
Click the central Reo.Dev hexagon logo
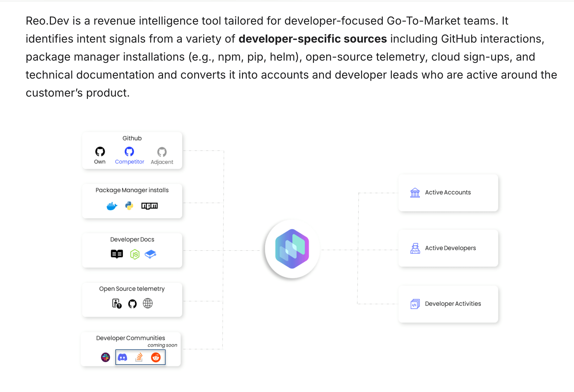coord(292,249)
